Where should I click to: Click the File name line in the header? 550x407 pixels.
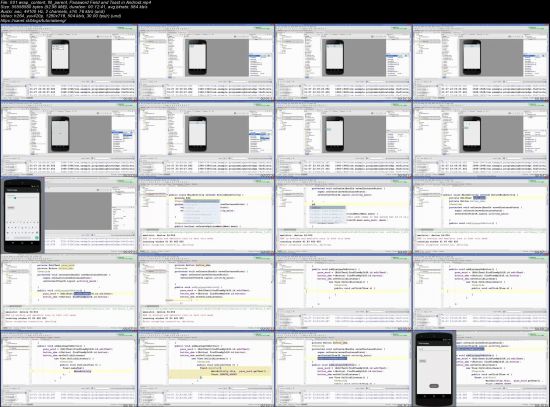(76, 2)
